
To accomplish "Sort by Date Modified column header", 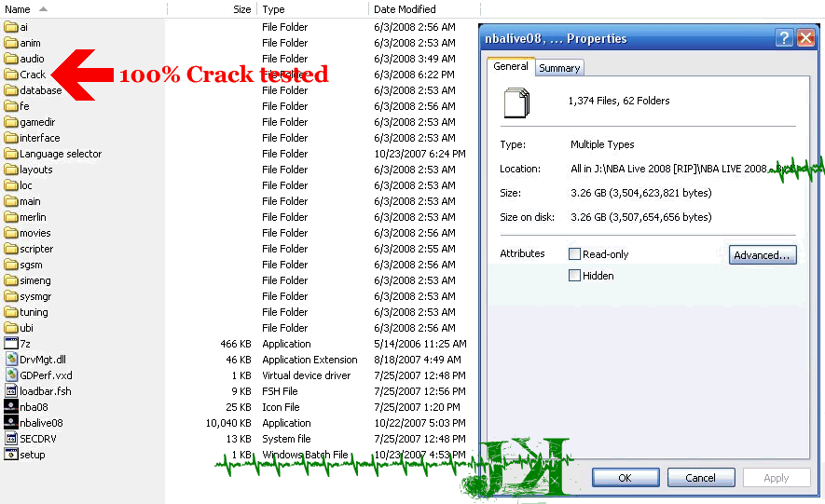I will pos(424,9).
